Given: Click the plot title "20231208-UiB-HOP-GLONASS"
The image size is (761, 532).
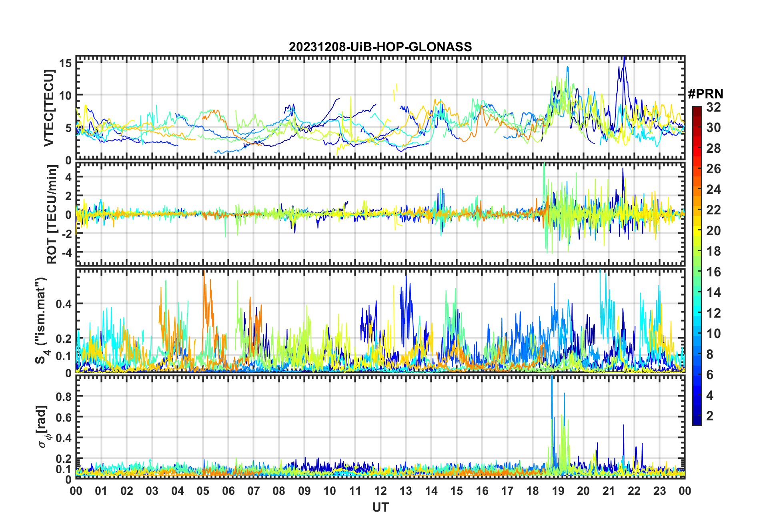Looking at the screenshot, I should click(x=380, y=47).
